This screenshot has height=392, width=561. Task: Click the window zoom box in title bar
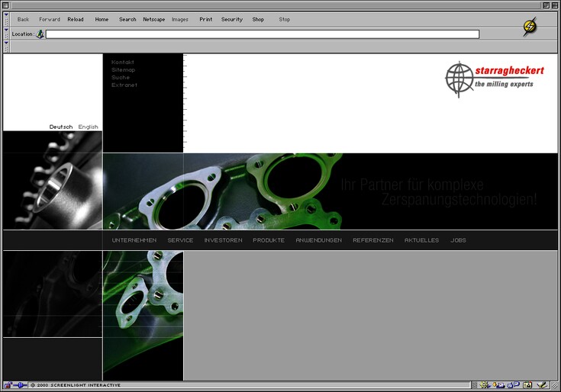click(x=546, y=5)
